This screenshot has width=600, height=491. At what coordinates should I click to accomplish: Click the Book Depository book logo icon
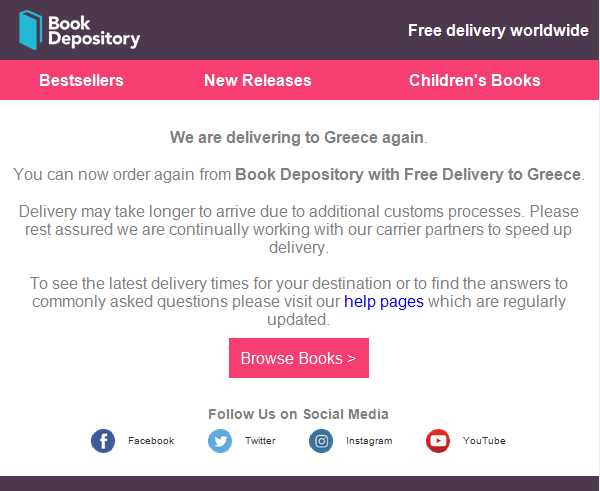coord(30,30)
